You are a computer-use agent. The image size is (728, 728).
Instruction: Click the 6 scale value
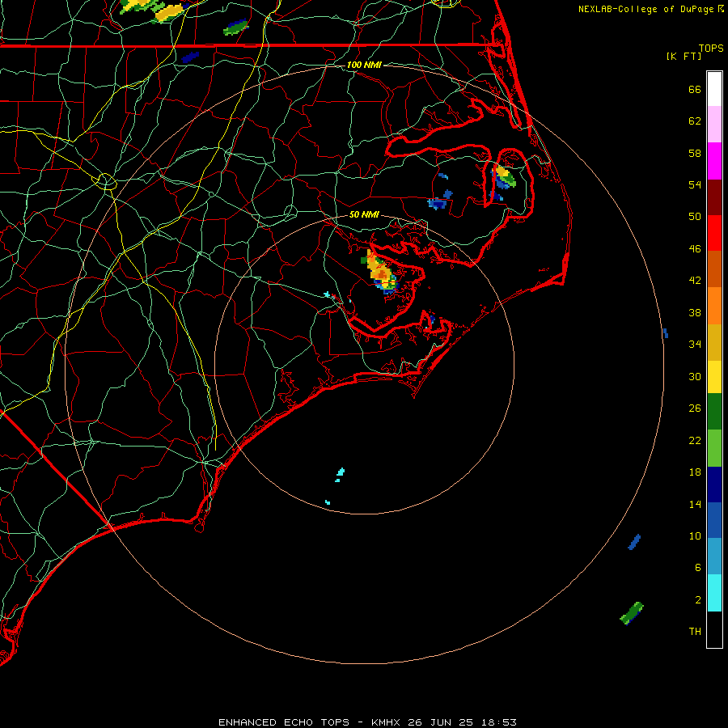698,568
